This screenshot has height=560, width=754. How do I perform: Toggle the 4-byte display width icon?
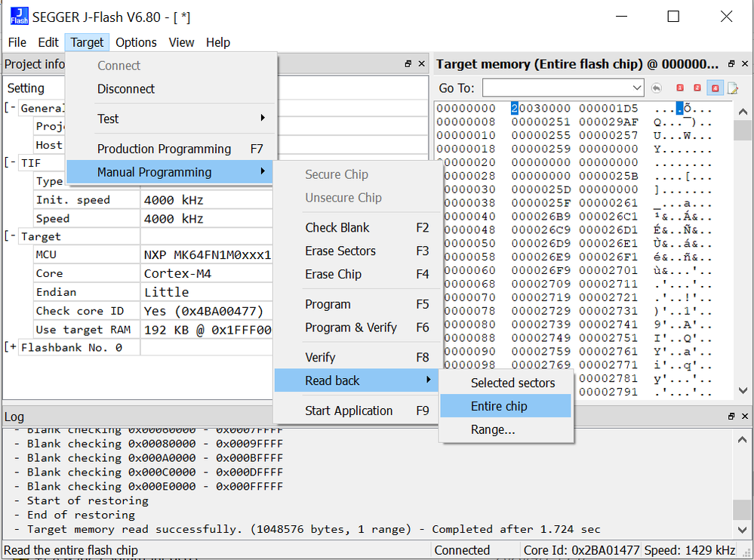click(x=715, y=88)
